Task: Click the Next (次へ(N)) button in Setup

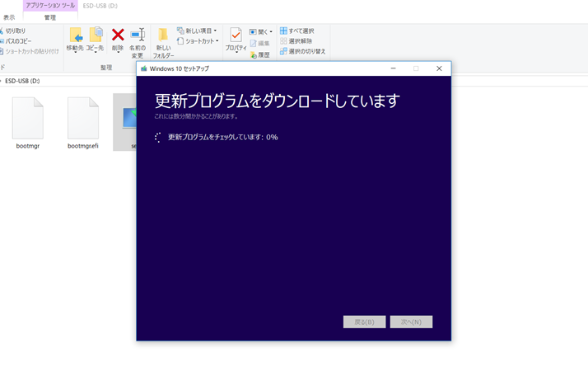Action: 411,322
